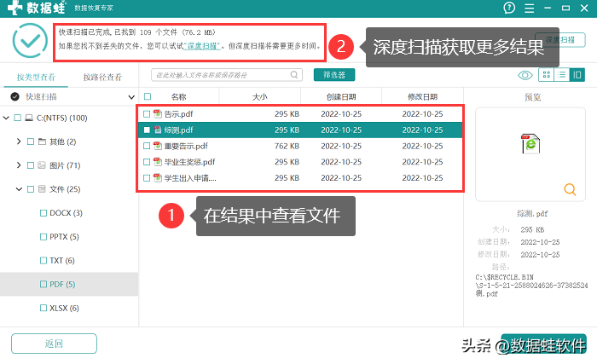The height and width of the screenshot is (364, 597).
Task: Sort by 修改日期 column header
Action: 423,96
